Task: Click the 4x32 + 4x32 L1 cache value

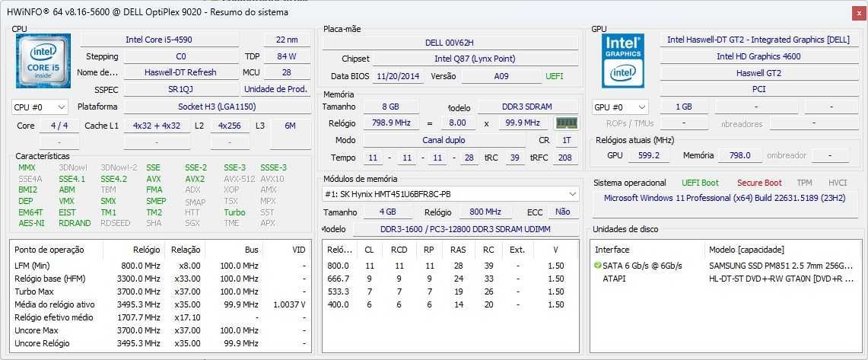Action: [x=157, y=126]
